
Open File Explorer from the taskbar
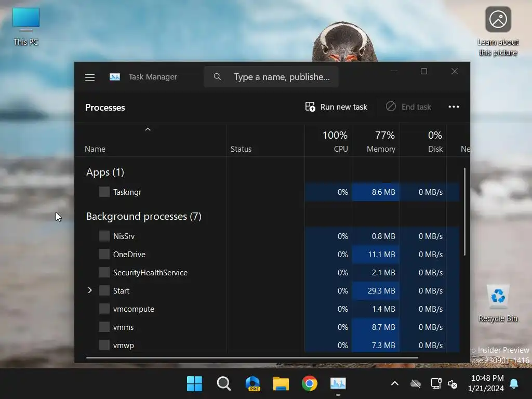[x=281, y=384]
